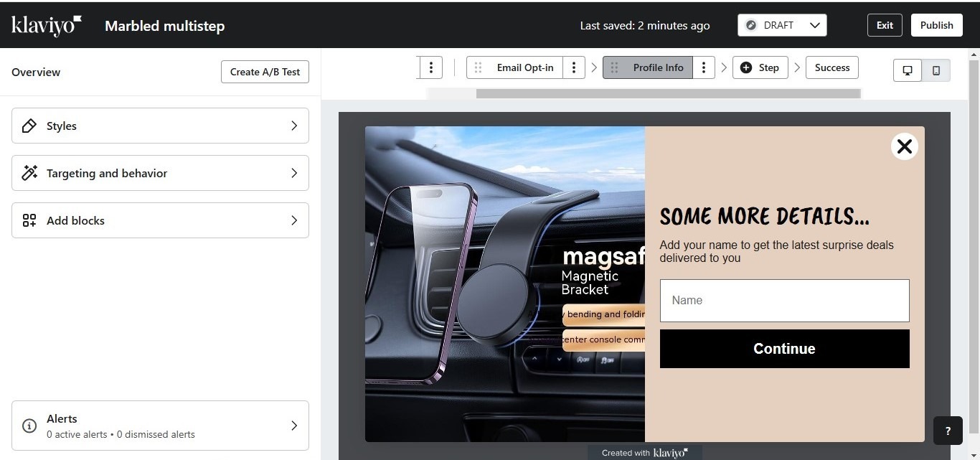Click the Overview heading
The image size is (980, 460).
point(36,72)
